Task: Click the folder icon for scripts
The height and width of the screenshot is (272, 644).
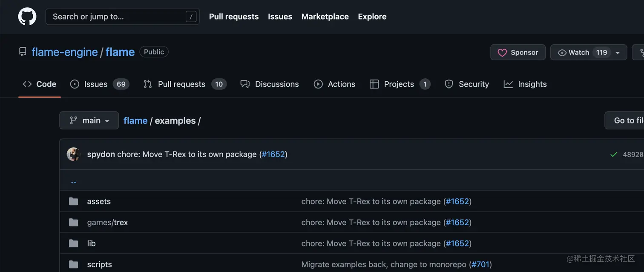Action: [x=74, y=264]
